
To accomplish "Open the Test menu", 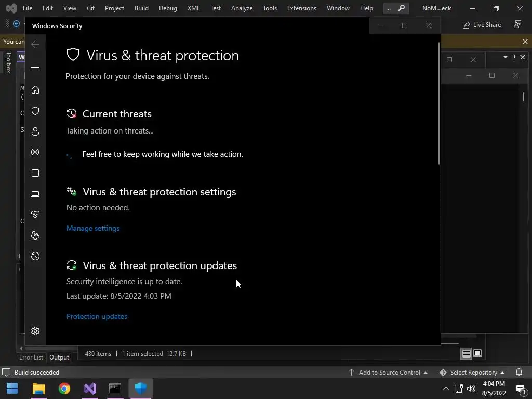I will [216, 8].
